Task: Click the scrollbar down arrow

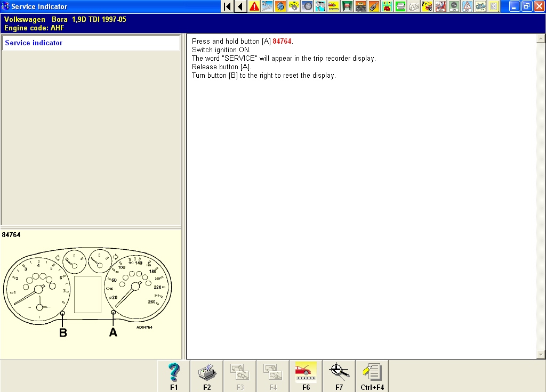Action: (x=541, y=354)
